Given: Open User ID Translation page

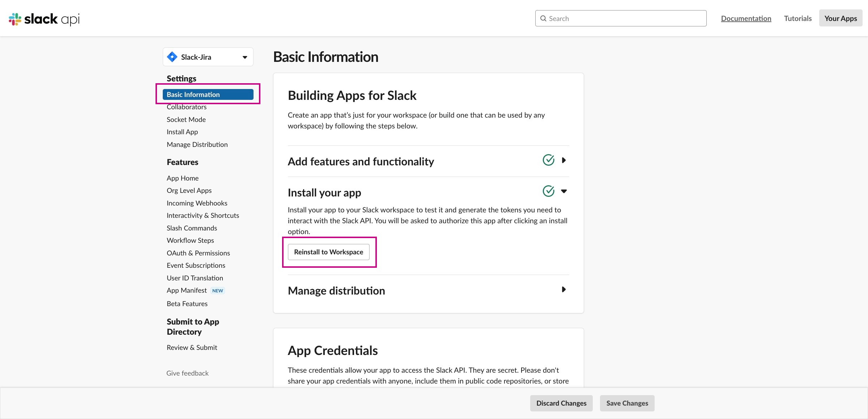Looking at the screenshot, I should pos(195,278).
